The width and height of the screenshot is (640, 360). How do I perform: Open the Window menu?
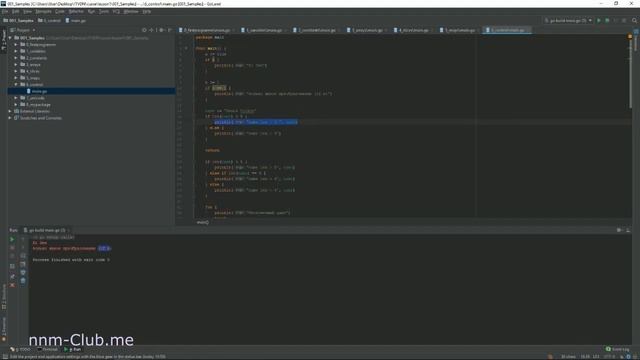(131, 11)
